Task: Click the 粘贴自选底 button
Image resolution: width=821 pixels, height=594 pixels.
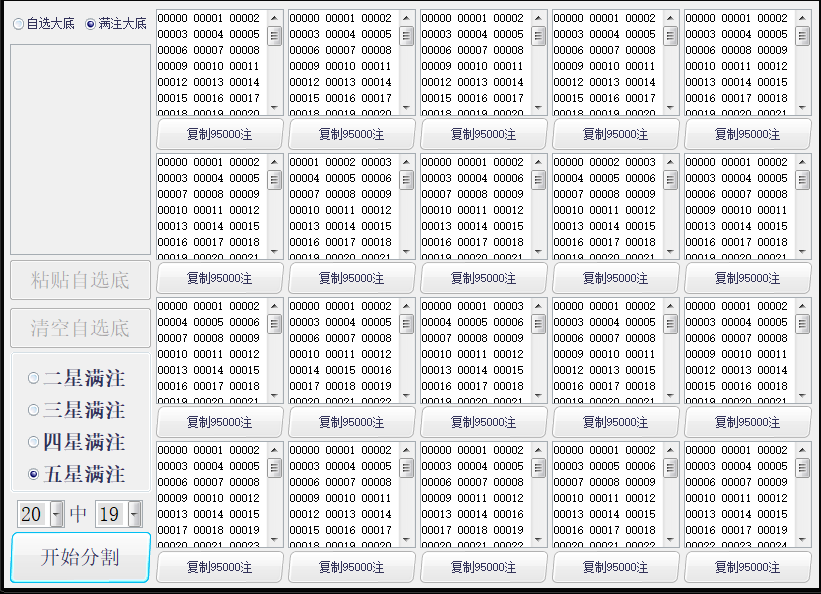Action: 80,280
